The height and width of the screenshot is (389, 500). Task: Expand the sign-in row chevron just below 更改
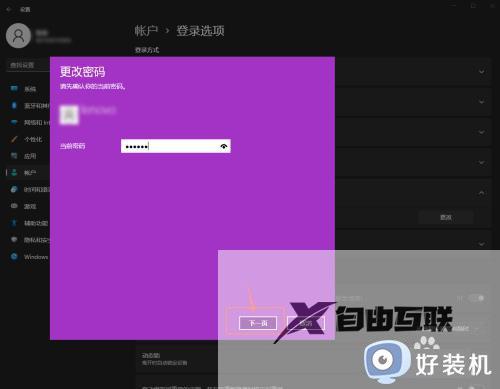point(481,244)
